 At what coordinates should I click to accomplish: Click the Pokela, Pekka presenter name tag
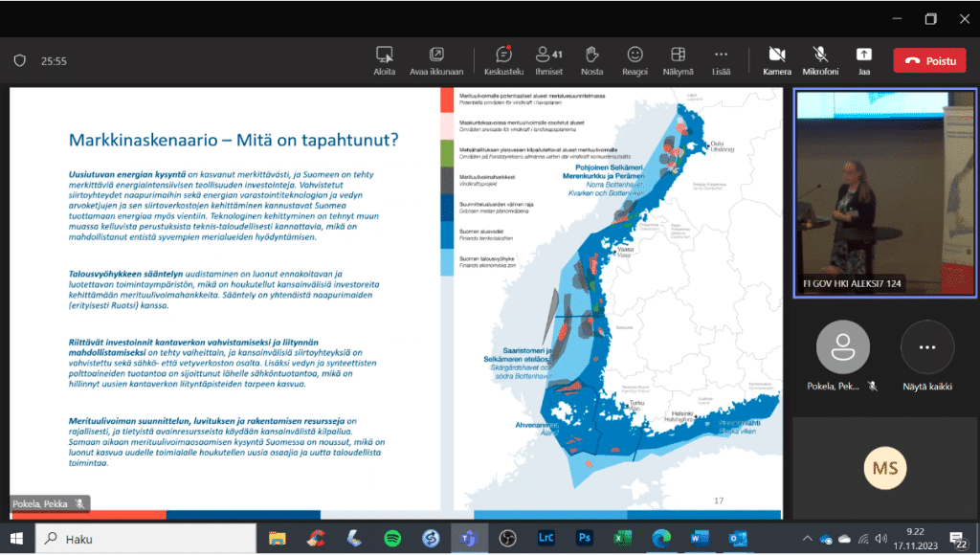coord(50,503)
